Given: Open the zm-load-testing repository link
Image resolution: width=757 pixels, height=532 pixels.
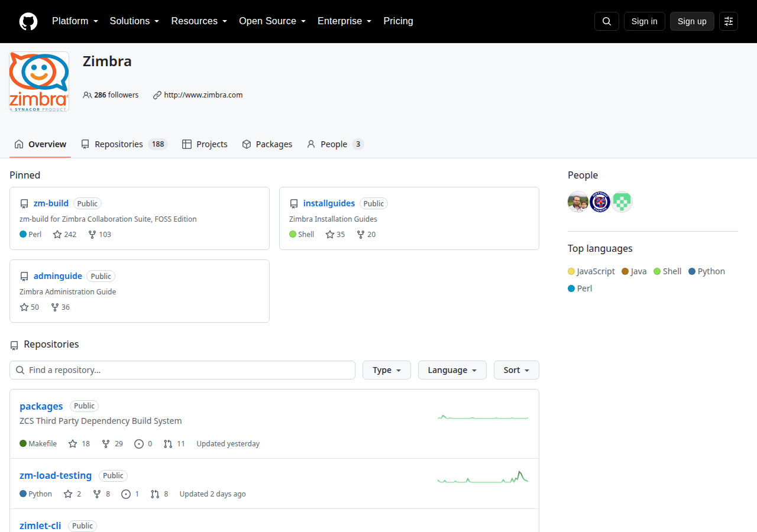Looking at the screenshot, I should coord(56,475).
